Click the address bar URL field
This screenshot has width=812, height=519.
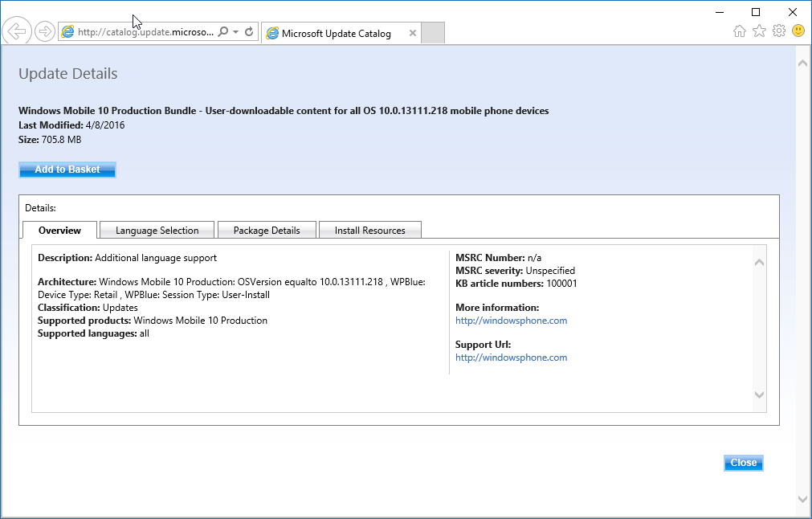point(145,32)
